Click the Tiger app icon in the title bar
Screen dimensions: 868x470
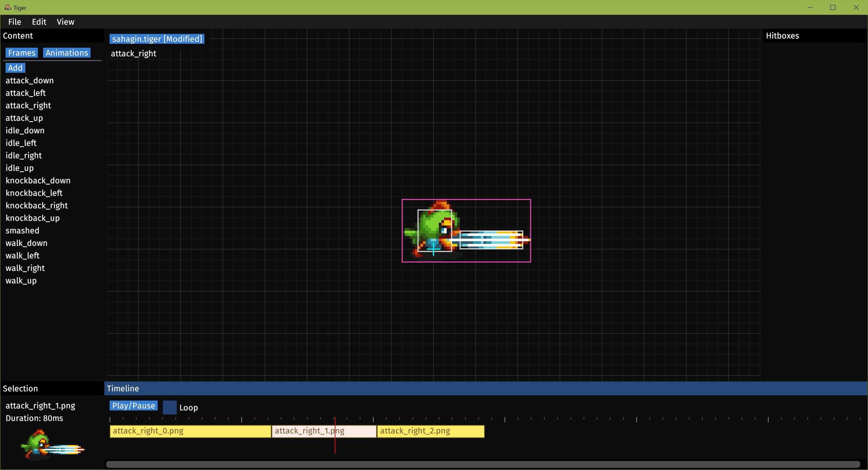(8, 7)
